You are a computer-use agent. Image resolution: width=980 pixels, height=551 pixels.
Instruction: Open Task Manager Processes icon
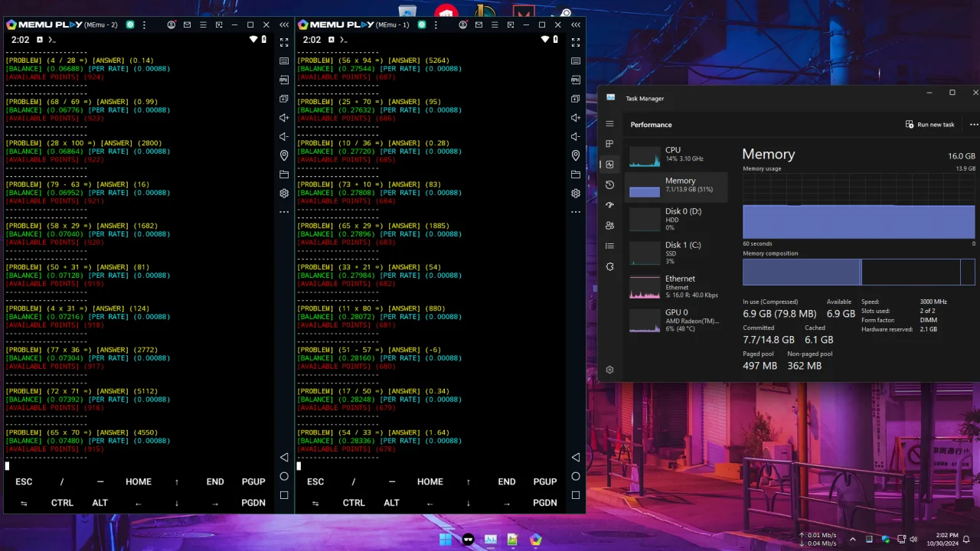[x=609, y=144]
